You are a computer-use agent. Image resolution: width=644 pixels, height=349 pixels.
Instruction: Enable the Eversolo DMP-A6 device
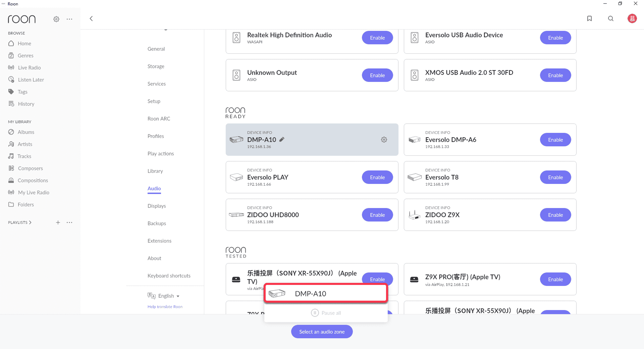point(555,140)
